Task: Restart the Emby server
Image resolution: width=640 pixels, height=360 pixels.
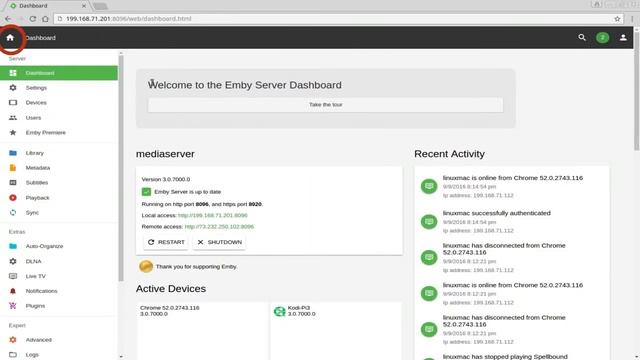Action: coord(166,242)
